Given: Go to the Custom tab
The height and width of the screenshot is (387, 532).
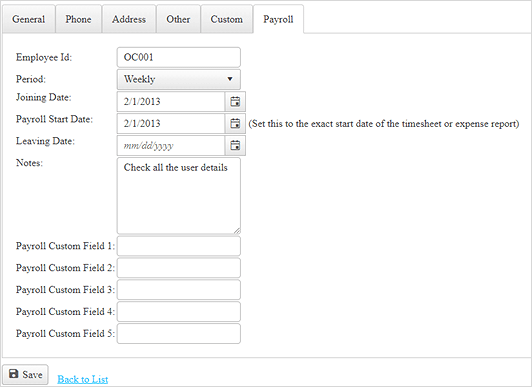Looking at the screenshot, I should (227, 19).
